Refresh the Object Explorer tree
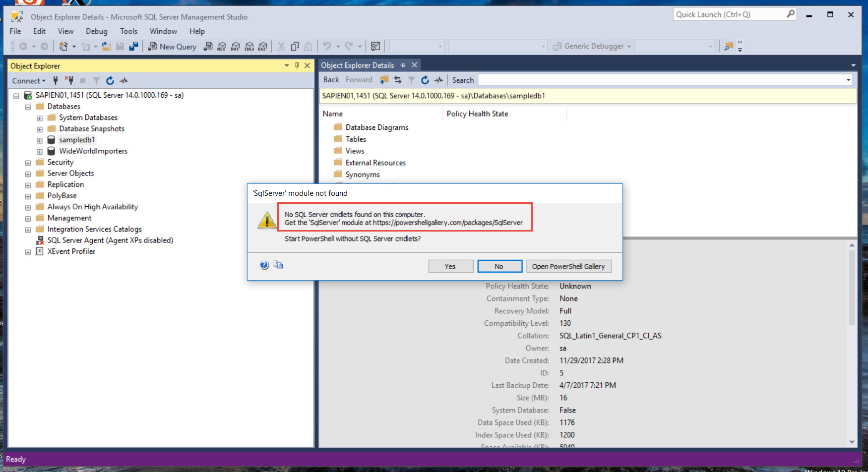Image resolution: width=868 pixels, height=472 pixels. [x=110, y=80]
